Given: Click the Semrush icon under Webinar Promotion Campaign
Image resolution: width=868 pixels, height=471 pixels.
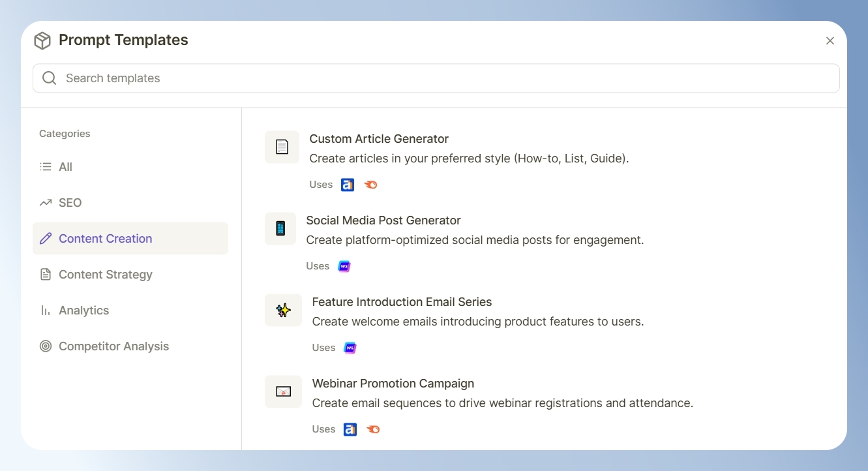Looking at the screenshot, I should coord(373,429).
